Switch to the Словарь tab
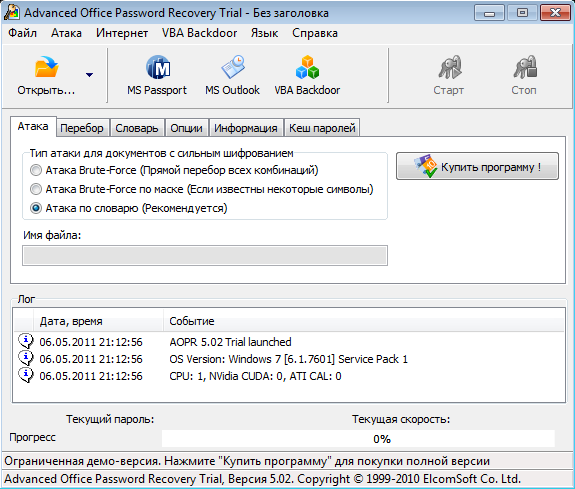The width and height of the screenshot is (575, 489). click(137, 128)
